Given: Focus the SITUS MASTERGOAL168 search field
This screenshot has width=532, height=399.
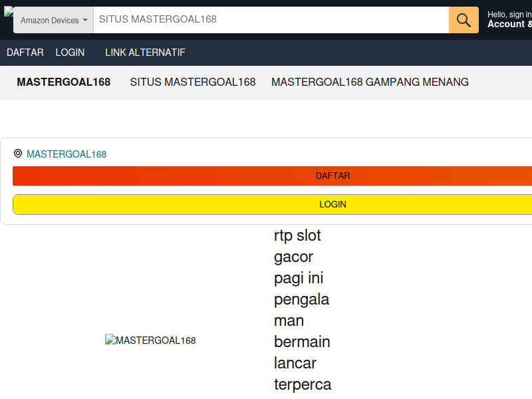Looking at the screenshot, I should tap(271, 20).
